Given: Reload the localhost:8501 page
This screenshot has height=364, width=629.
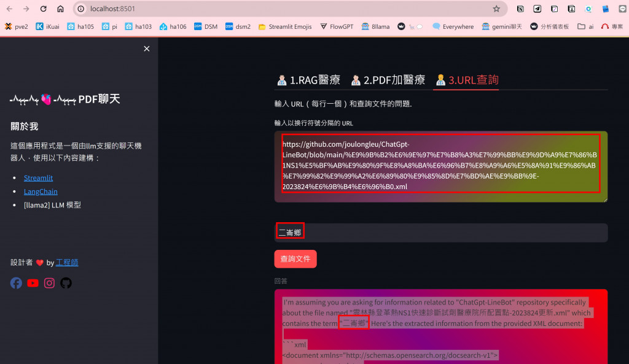Looking at the screenshot, I should click(44, 9).
